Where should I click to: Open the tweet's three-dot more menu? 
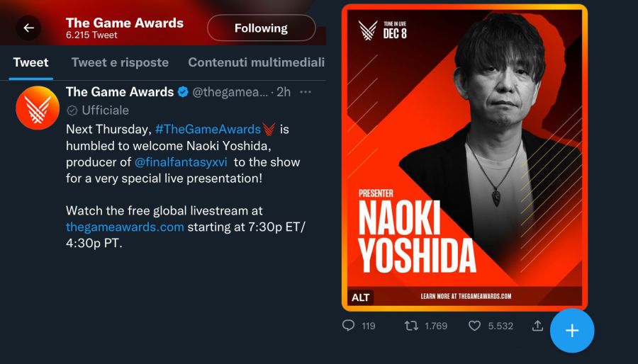(x=306, y=92)
